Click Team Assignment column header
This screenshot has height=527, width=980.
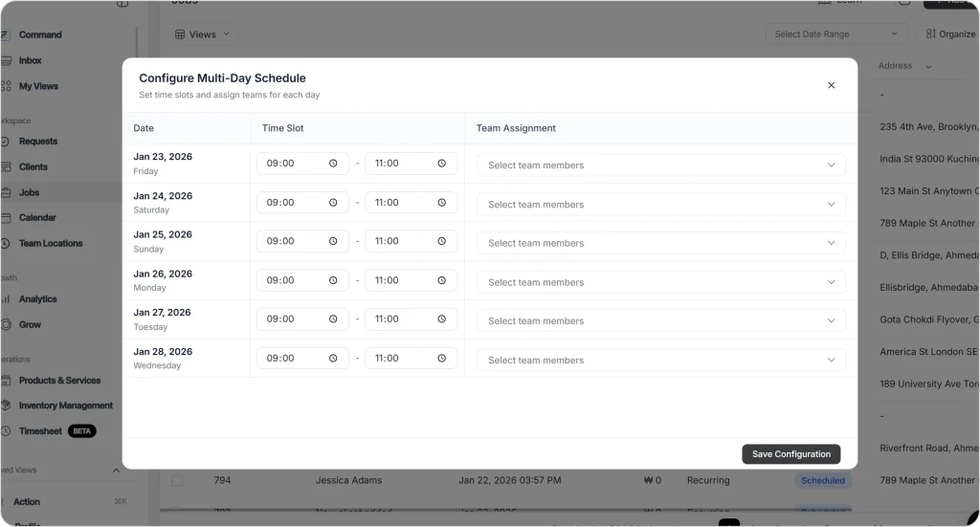516,128
